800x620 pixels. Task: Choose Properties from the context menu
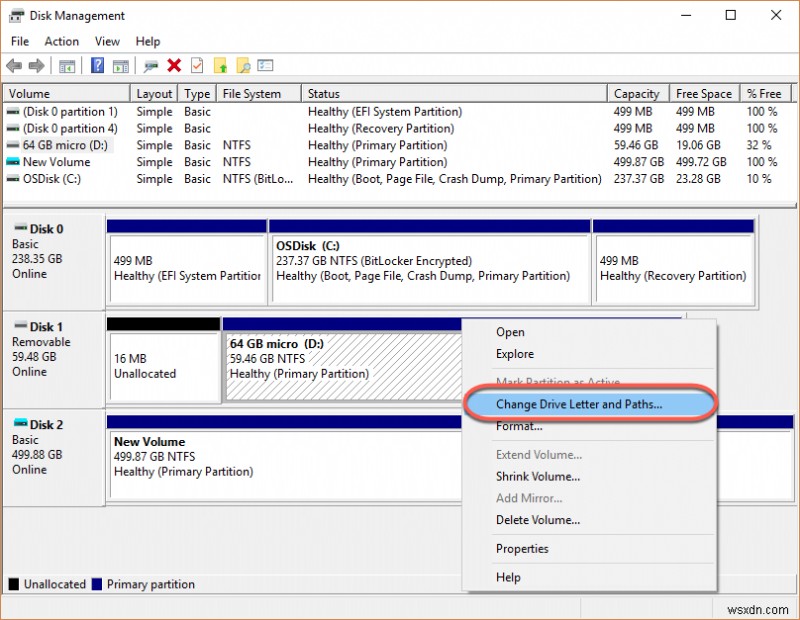589,549
